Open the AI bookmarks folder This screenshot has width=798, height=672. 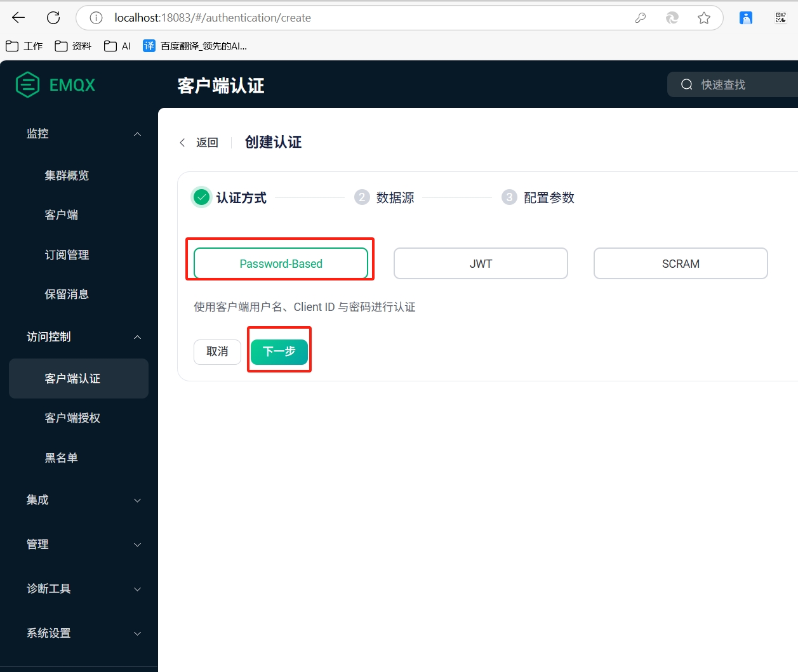tap(117, 46)
